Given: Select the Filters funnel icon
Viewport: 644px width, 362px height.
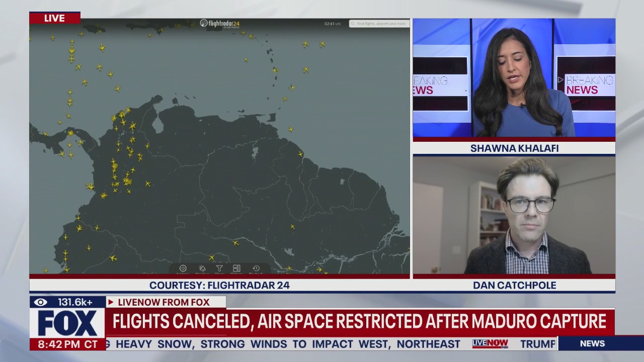Looking at the screenshot, I should (220, 269).
